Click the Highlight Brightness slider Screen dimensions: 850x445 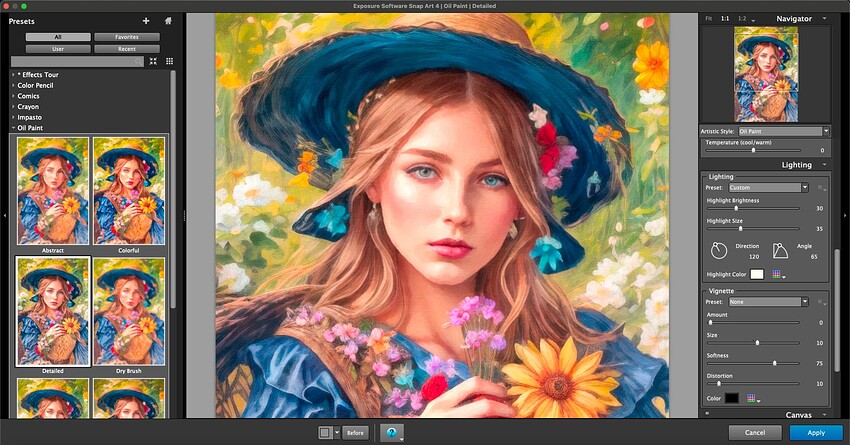click(753, 208)
